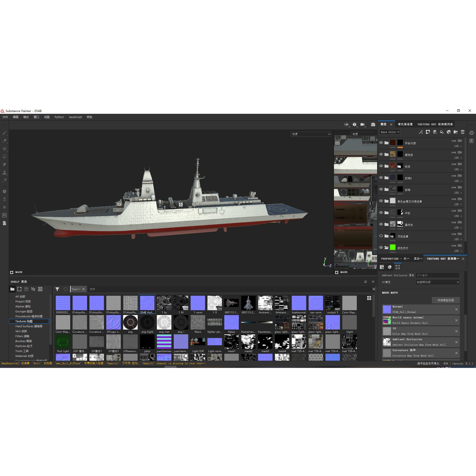Take a viewport screenshot with the camera icon
Image resolution: width=476 pixels, height=476 pixels.
[x=373, y=125]
